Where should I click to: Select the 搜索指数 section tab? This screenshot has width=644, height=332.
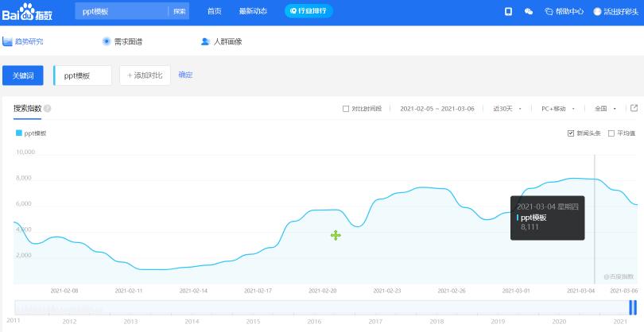[x=28, y=109]
